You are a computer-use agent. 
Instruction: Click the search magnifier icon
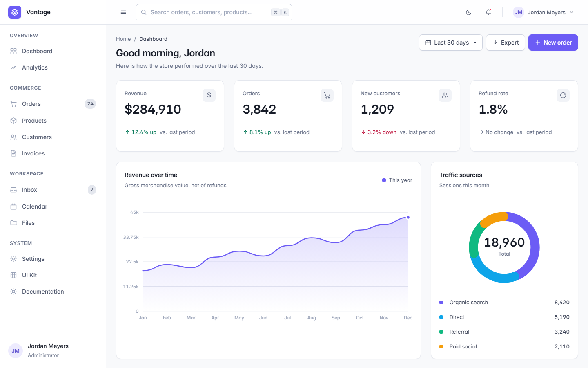144,12
